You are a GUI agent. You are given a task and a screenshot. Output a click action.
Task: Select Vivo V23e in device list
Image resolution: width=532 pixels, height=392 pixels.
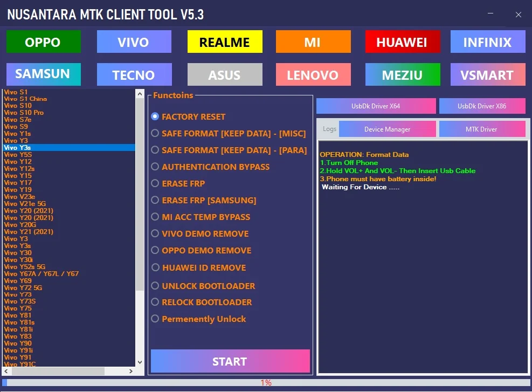click(69, 196)
